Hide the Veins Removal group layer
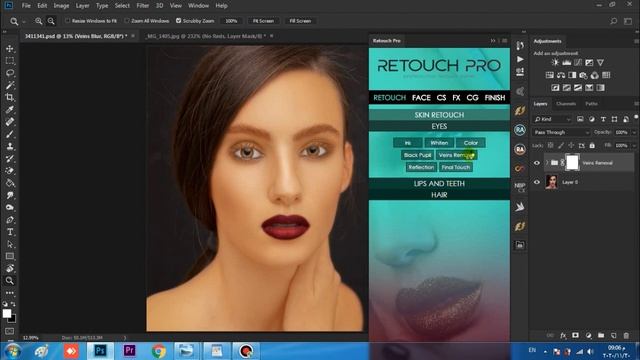Viewport: 640px width, 360px height. point(537,163)
